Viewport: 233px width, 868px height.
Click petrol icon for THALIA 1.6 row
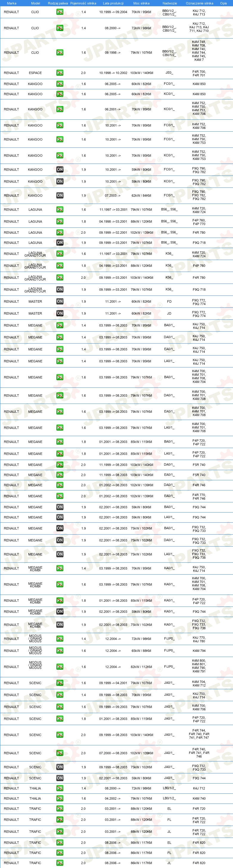tap(60, 798)
